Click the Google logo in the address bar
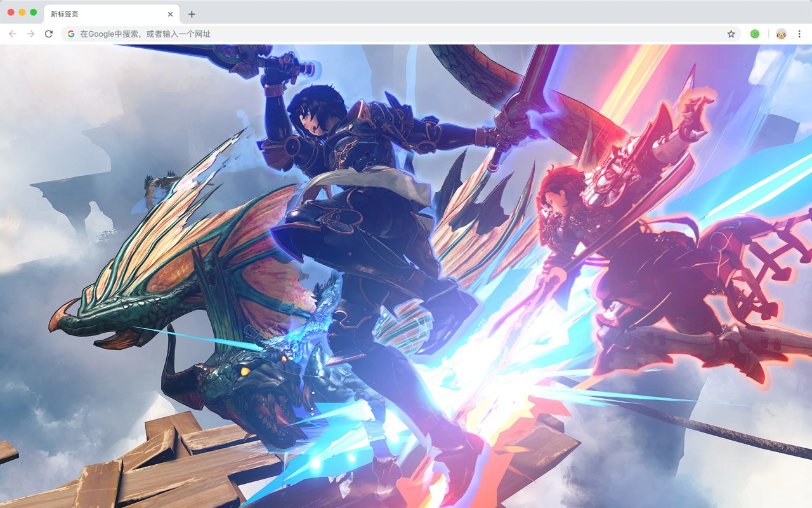The image size is (812, 508). 71,34
